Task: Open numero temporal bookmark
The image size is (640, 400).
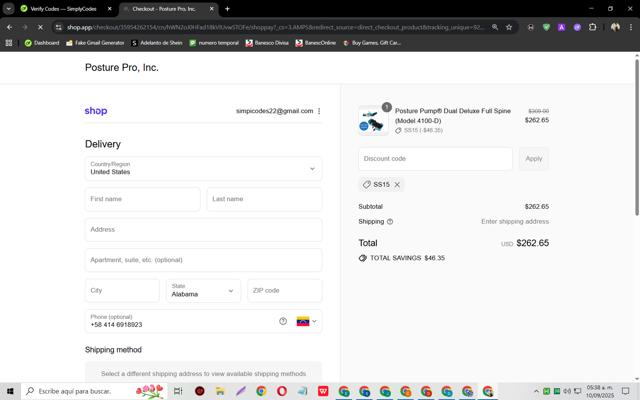Action: [214, 43]
